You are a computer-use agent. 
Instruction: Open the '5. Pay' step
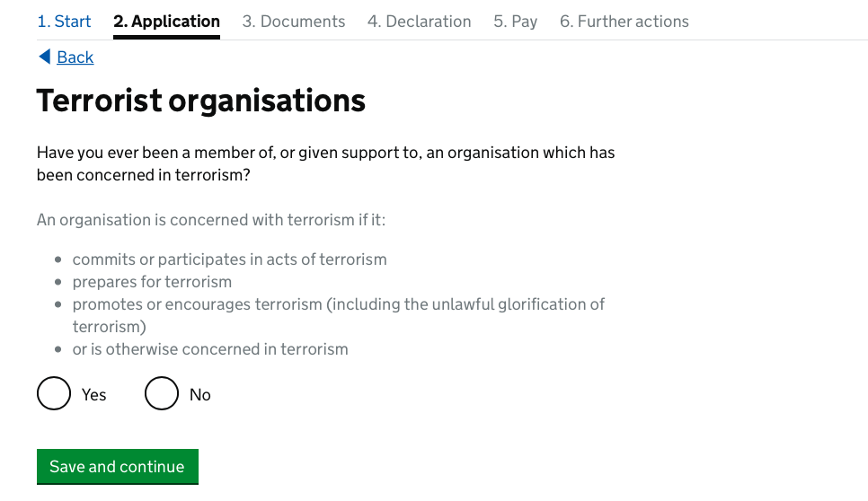click(516, 22)
